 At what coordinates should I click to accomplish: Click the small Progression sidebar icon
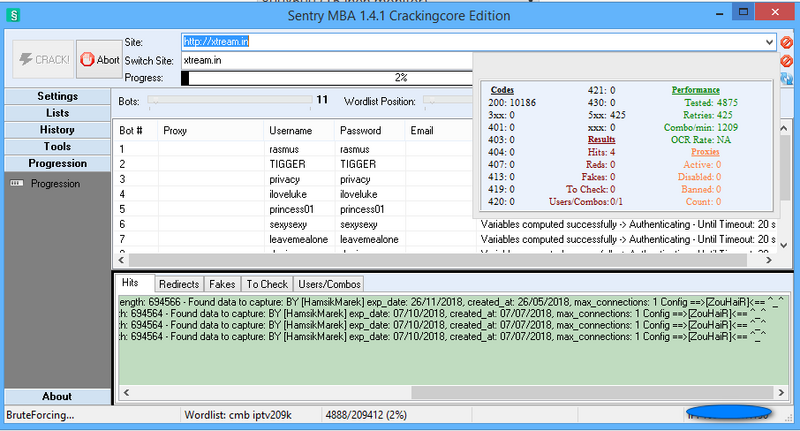click(16, 183)
